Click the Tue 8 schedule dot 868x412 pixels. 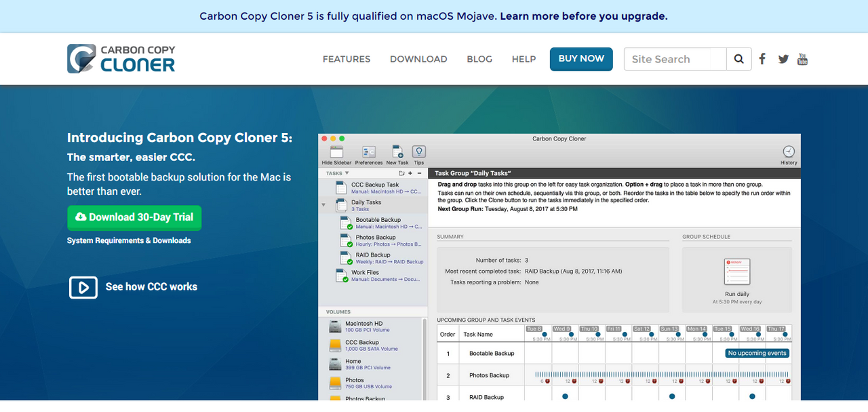coord(544,334)
